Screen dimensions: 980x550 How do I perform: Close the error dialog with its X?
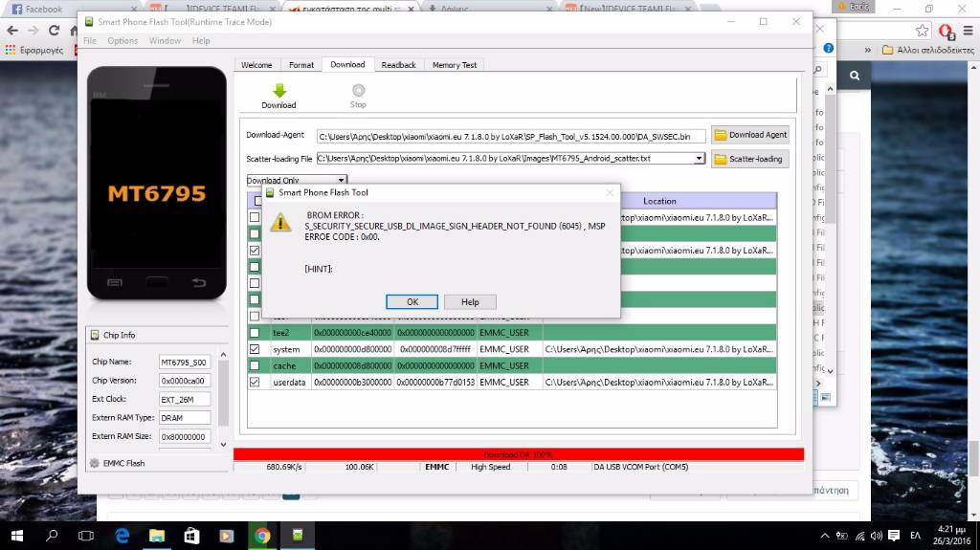tap(610, 192)
